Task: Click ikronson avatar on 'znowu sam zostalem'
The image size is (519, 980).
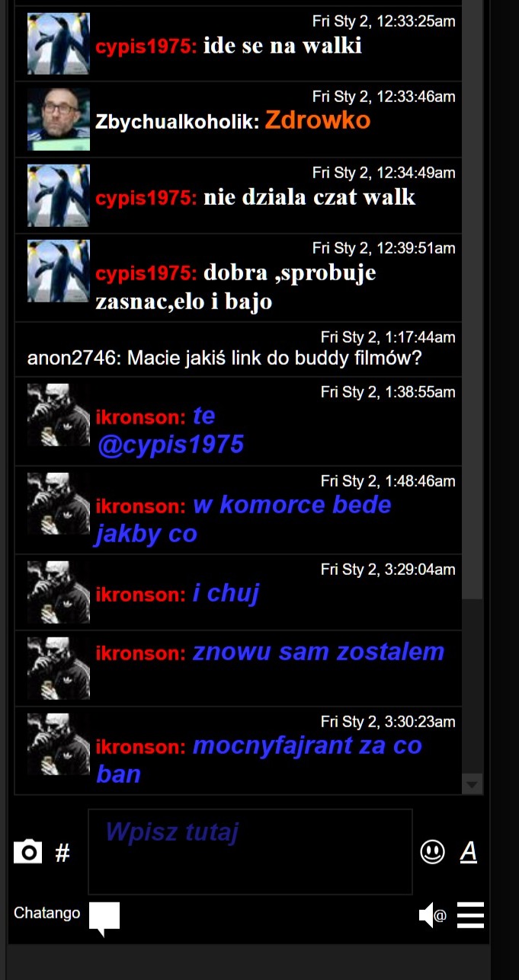Action: (x=59, y=668)
